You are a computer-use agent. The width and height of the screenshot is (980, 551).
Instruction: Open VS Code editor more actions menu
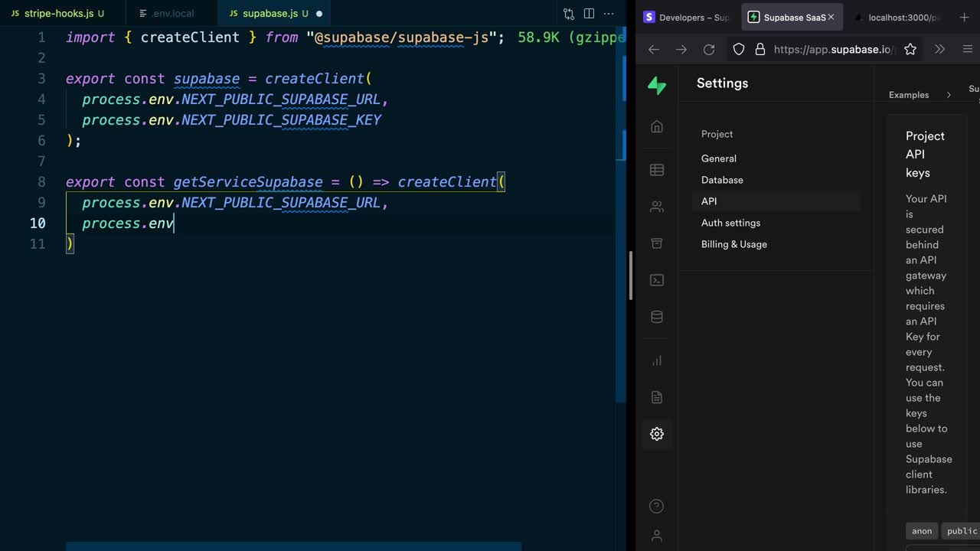pyautogui.click(x=609, y=14)
